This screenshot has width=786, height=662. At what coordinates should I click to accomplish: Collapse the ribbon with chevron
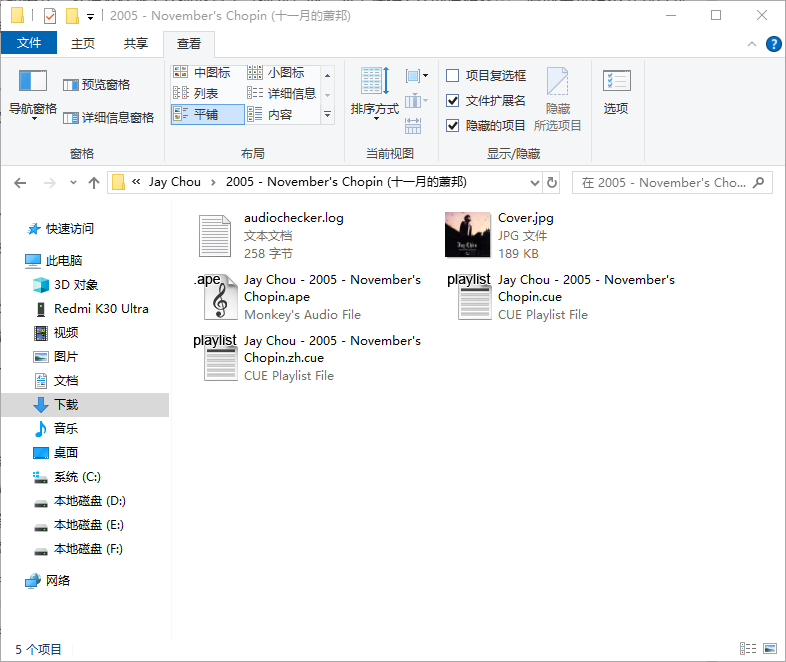(751, 44)
